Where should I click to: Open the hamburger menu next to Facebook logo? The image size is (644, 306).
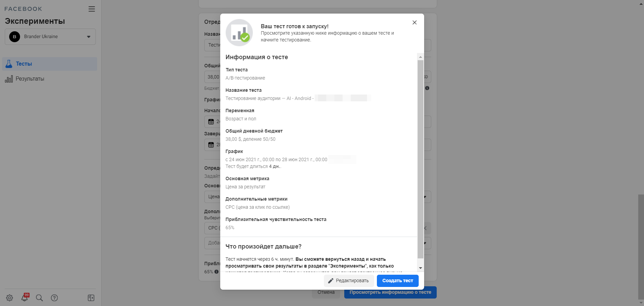91,9
